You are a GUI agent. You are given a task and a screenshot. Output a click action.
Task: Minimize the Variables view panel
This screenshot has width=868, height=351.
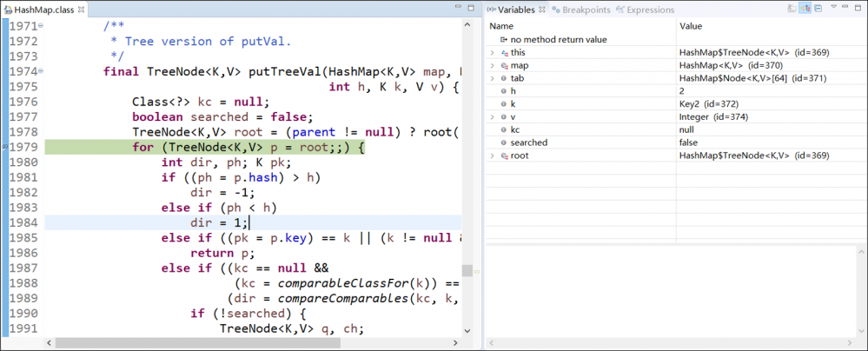(x=846, y=8)
